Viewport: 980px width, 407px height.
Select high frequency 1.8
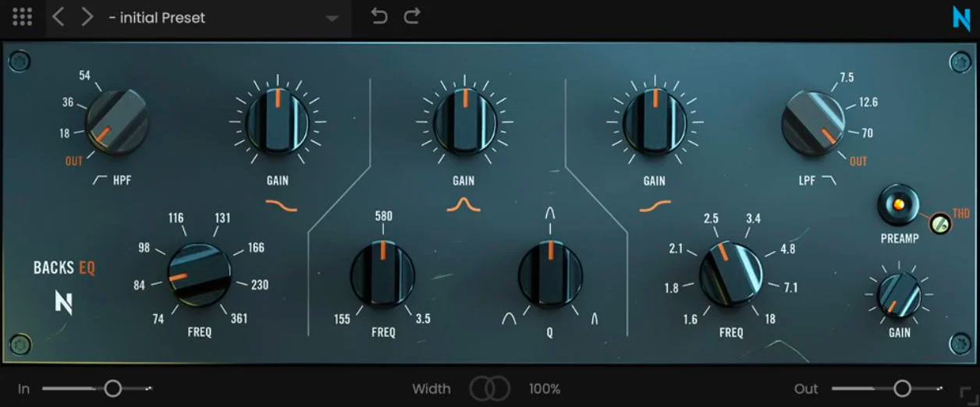click(672, 288)
